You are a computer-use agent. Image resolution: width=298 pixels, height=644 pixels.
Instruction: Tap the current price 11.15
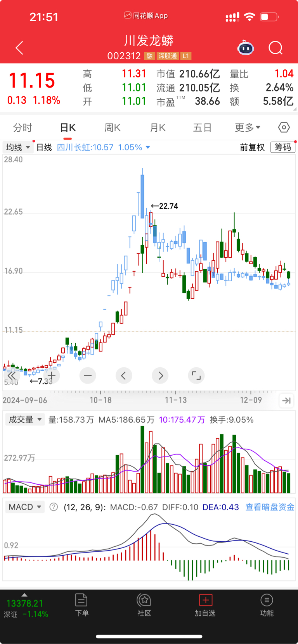(32, 81)
